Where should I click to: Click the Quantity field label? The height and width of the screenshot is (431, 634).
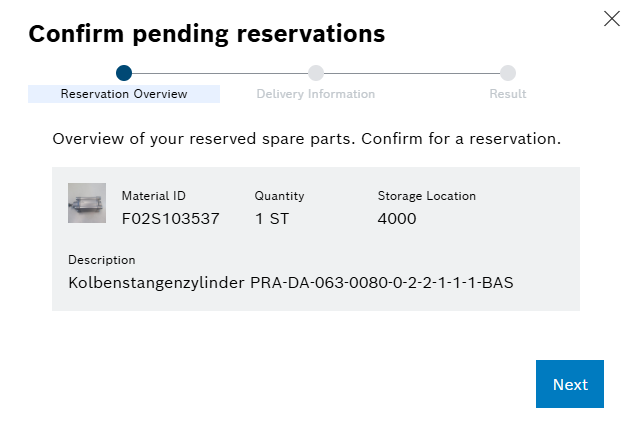[279, 196]
